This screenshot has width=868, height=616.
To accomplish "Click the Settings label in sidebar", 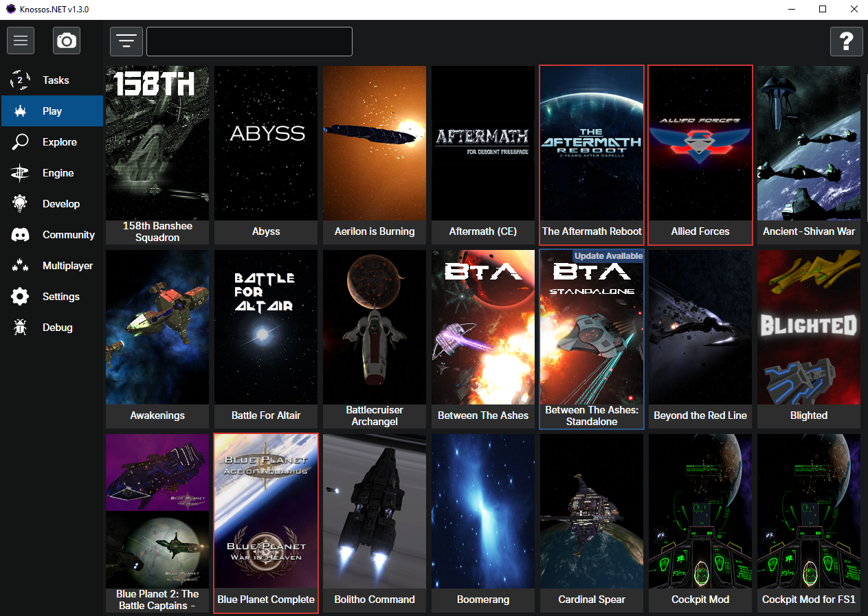I will 61,297.
